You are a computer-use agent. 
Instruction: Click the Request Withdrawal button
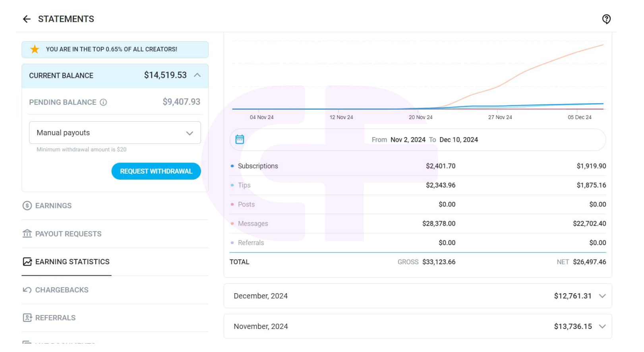click(x=156, y=171)
